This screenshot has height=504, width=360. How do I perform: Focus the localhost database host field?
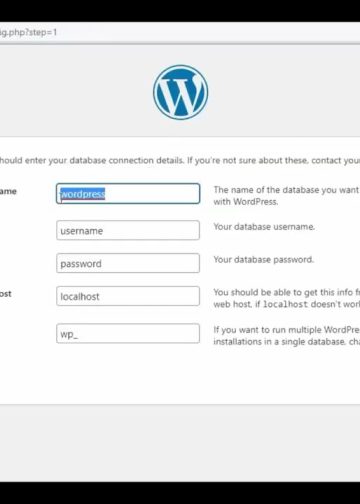tap(128, 296)
